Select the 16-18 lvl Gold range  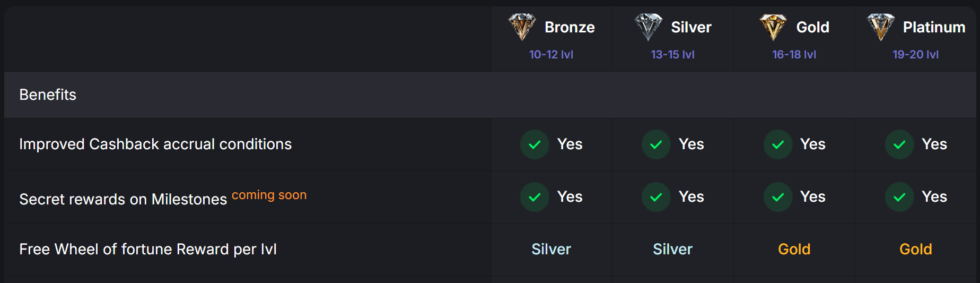[794, 55]
